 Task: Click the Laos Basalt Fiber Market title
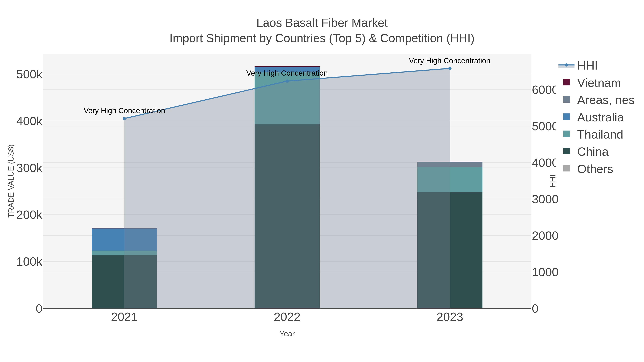click(x=322, y=23)
